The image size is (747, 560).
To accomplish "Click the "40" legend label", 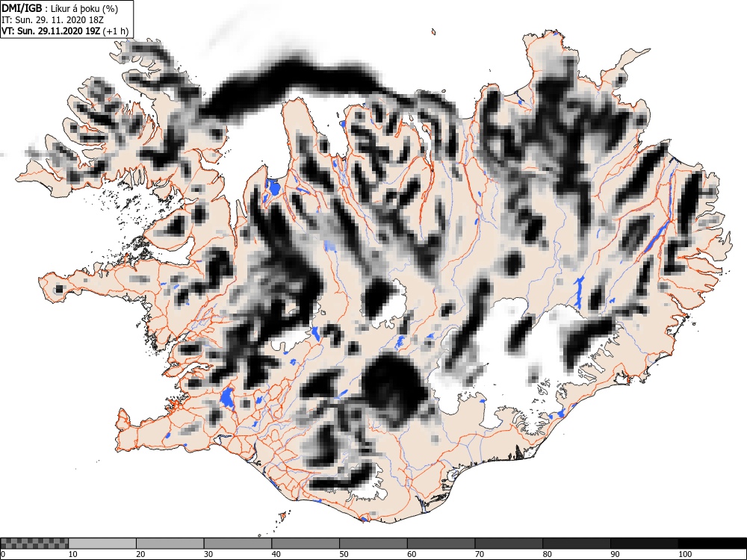I will point(276,554).
